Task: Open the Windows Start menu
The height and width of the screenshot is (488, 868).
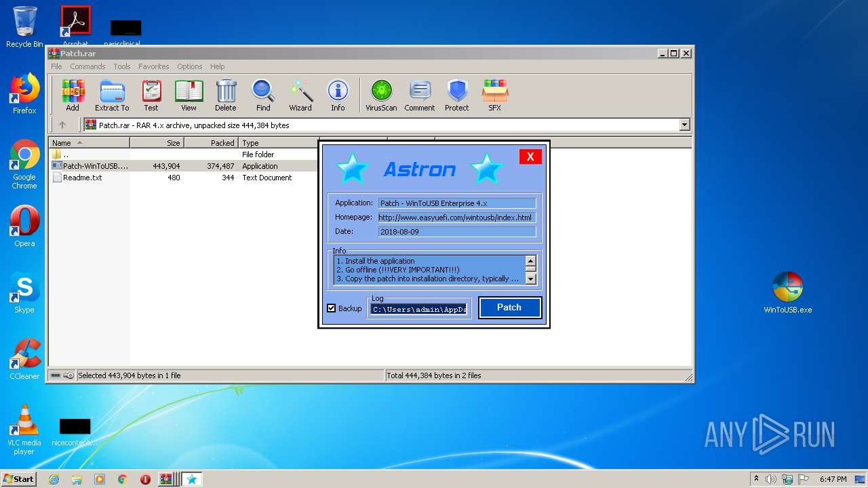Action: (18, 479)
